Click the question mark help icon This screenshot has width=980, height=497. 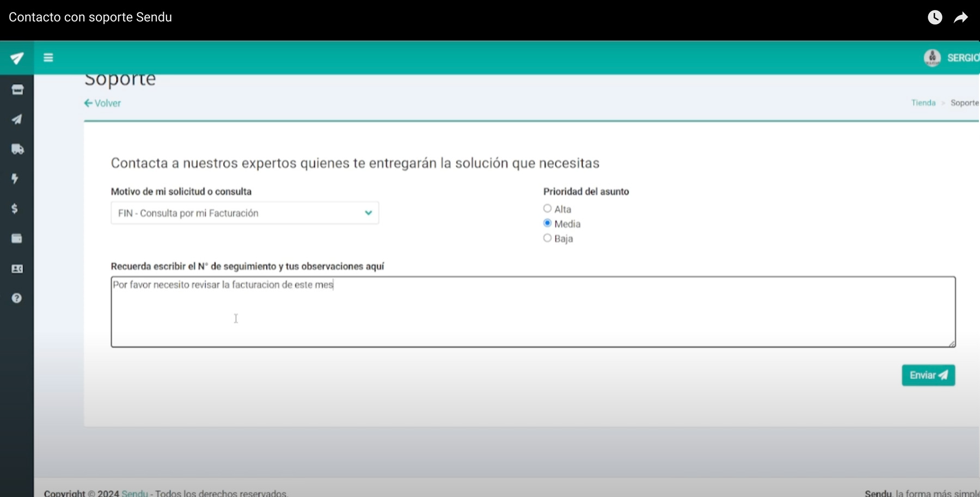pos(17,298)
